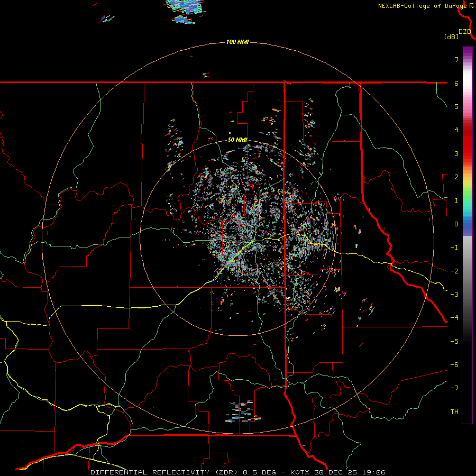476x476 pixels.
Task: Click the -6 dB scale label
Action: coord(454,365)
